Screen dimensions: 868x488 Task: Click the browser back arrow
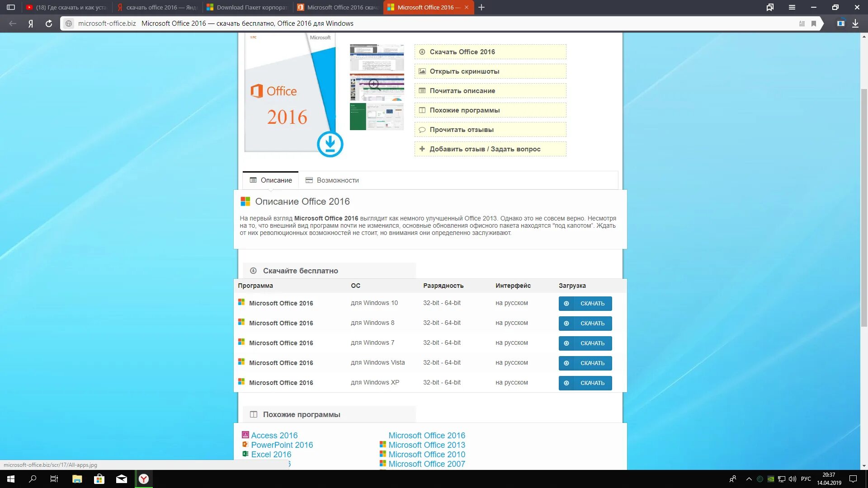(x=13, y=23)
